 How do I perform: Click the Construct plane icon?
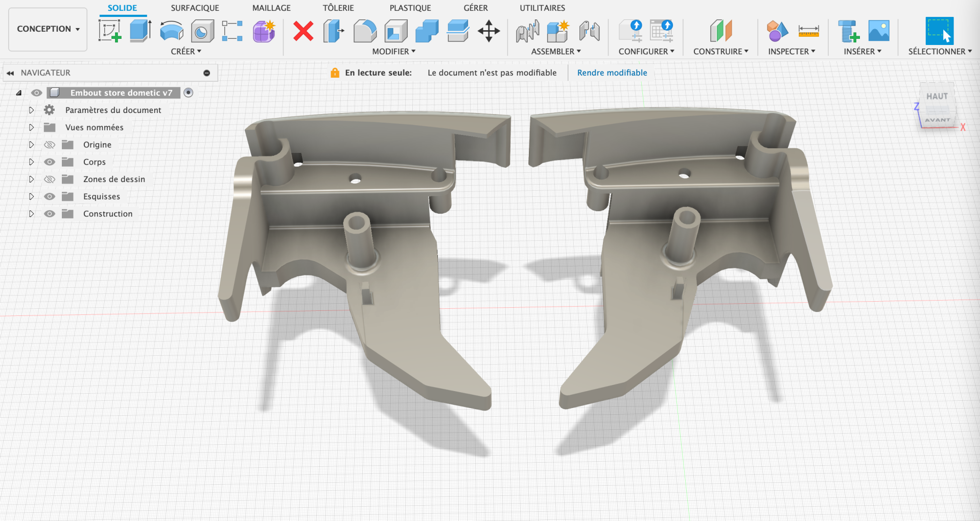point(721,31)
